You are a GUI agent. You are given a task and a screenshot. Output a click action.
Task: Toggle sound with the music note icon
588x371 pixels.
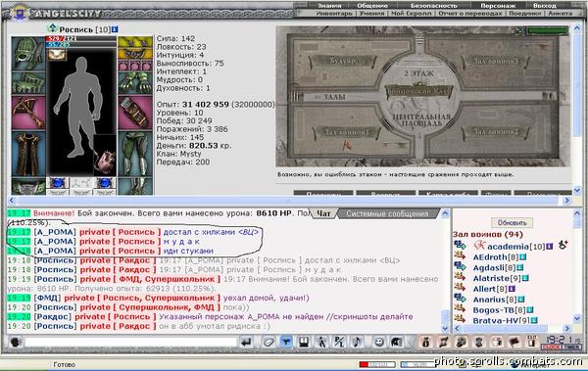(357, 342)
